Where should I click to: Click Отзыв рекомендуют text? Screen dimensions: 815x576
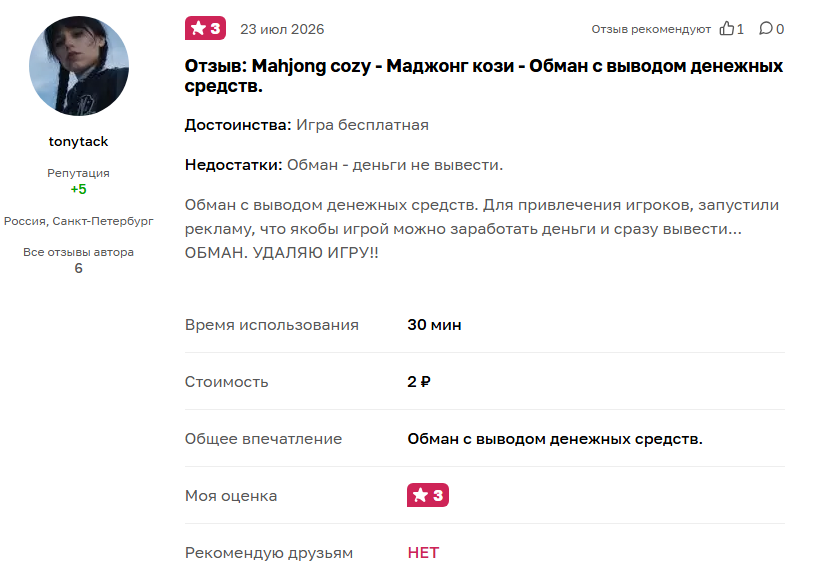tap(651, 29)
